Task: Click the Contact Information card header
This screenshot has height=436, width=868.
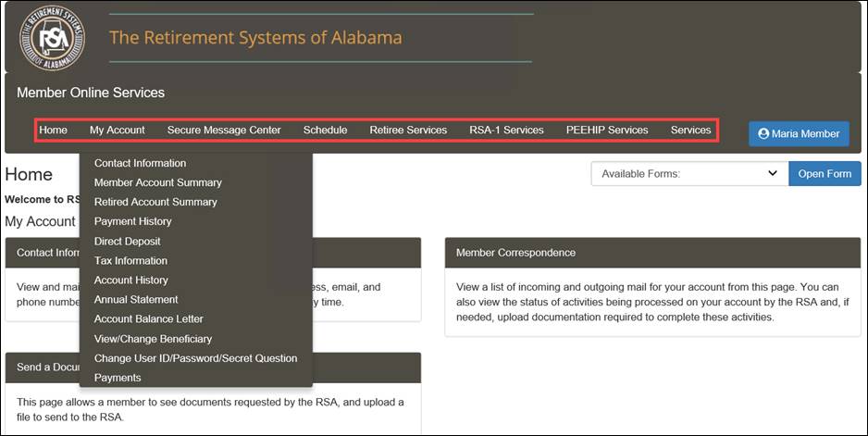Action: tap(213, 253)
